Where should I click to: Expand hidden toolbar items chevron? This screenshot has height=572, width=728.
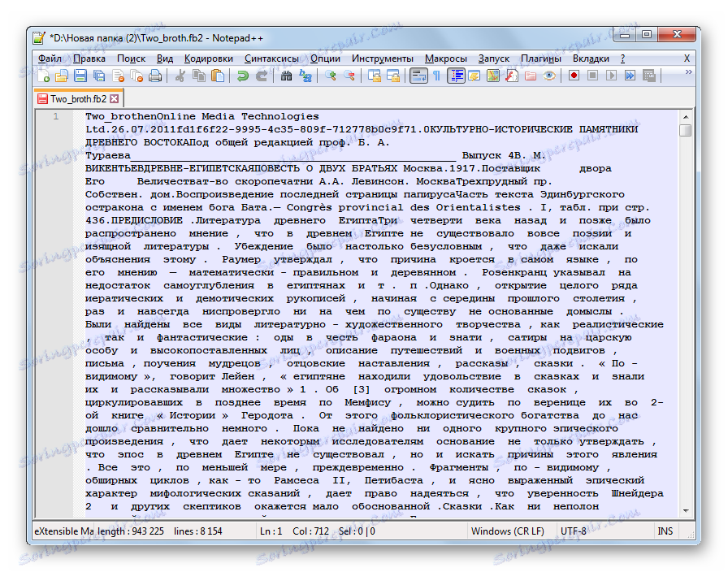(688, 72)
